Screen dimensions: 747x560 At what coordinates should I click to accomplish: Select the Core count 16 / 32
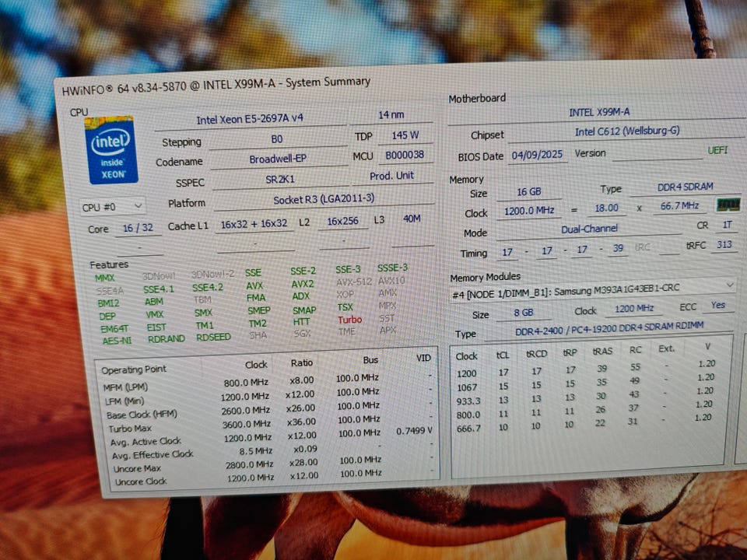point(138,228)
